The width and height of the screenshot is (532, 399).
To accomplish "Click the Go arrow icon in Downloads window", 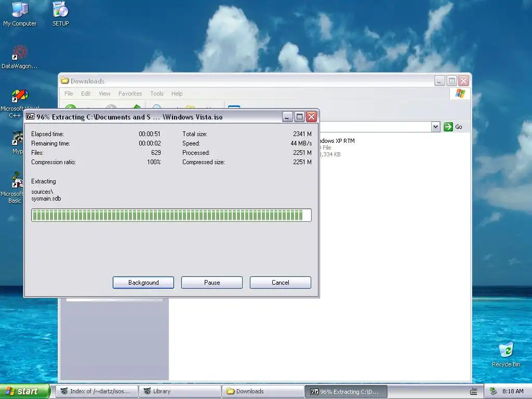I will pyautogui.click(x=448, y=127).
